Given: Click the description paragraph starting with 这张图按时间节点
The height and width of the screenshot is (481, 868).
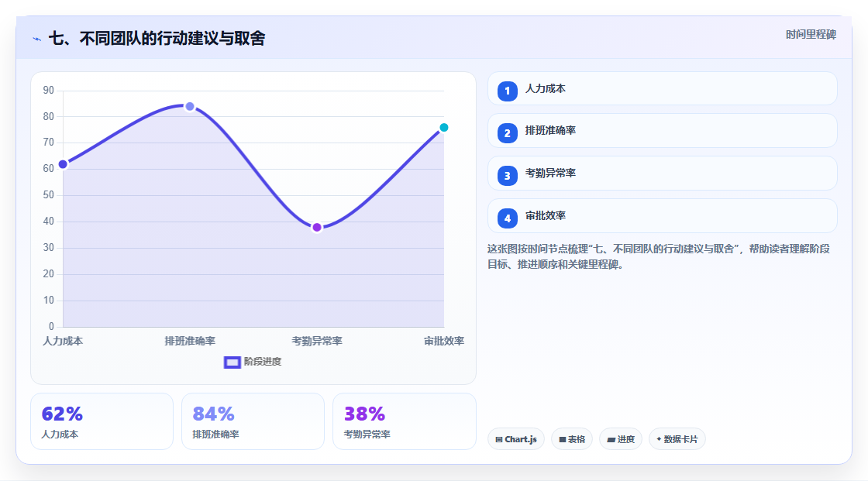Looking at the screenshot, I should [659, 257].
